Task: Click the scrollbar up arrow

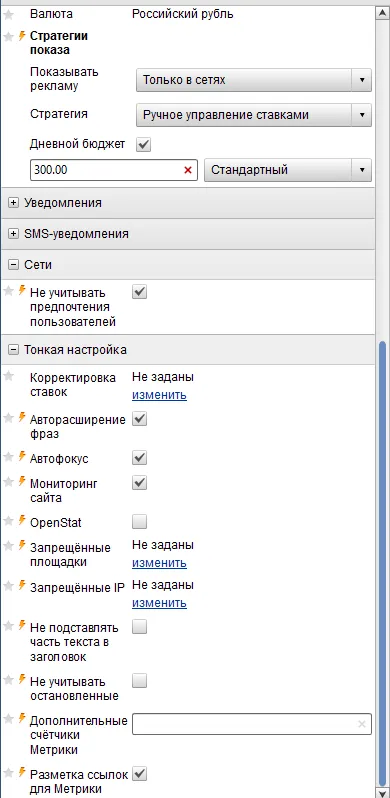Action: [382, 14]
